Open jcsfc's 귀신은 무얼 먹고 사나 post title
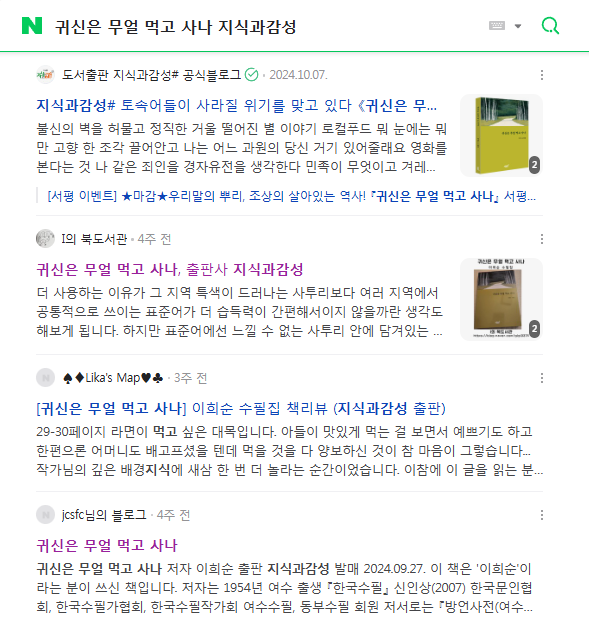This screenshot has width=589, height=617. (107, 545)
